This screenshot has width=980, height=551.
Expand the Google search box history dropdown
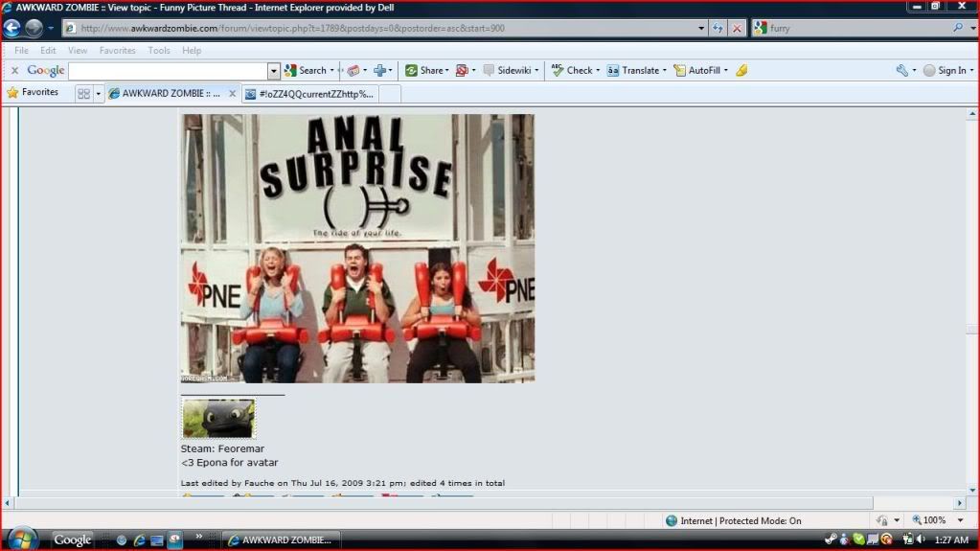pyautogui.click(x=273, y=71)
